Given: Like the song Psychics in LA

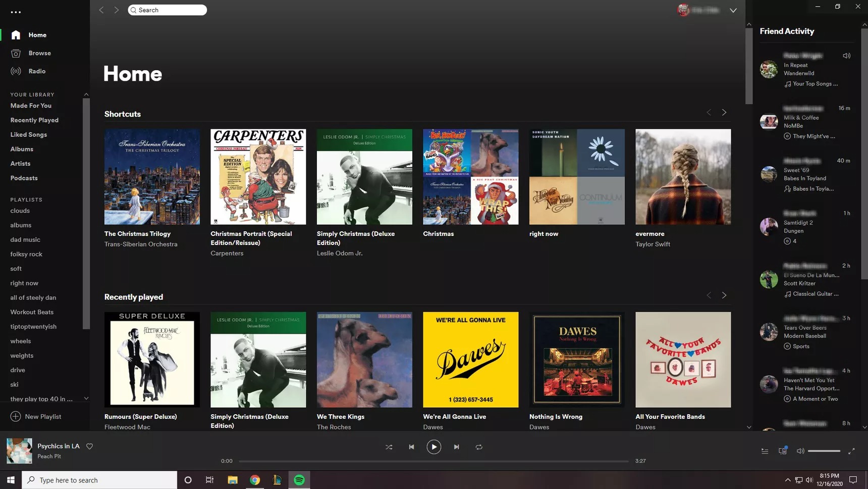Looking at the screenshot, I should pyautogui.click(x=89, y=446).
